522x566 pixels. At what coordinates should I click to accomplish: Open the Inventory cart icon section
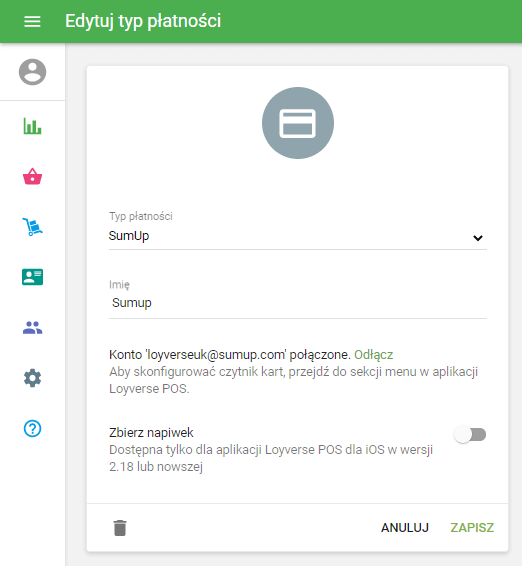32,227
